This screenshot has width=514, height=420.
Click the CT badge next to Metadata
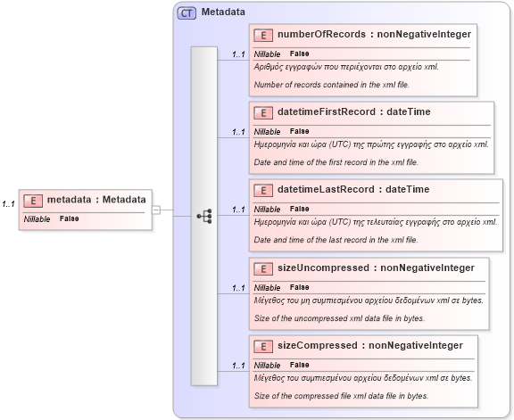(187, 13)
